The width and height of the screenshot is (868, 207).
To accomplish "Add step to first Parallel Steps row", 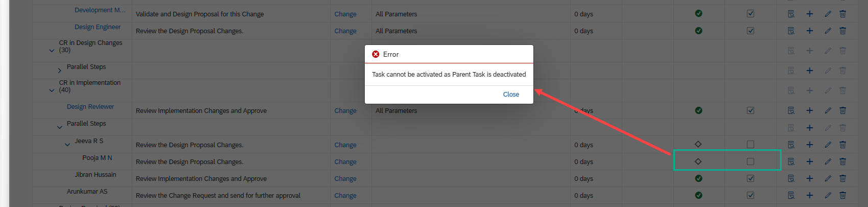I will pos(809,71).
